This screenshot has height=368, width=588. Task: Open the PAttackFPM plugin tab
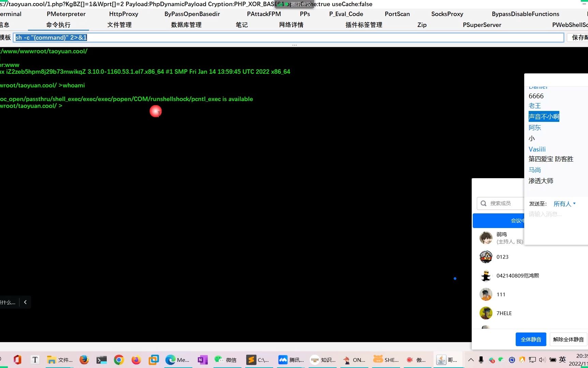264,14
